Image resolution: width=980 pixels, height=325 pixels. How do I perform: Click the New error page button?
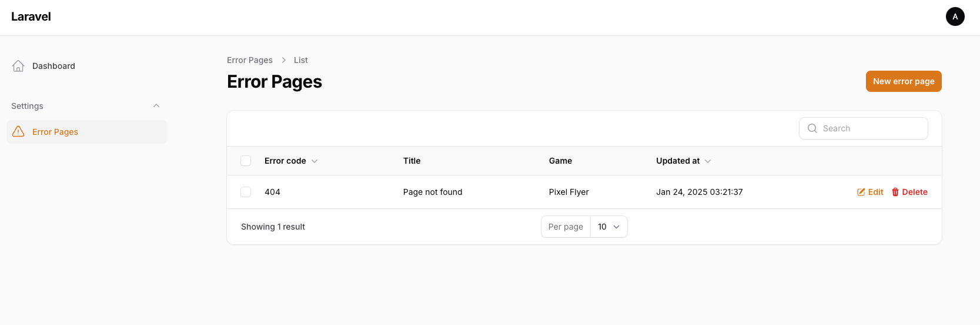coord(903,81)
